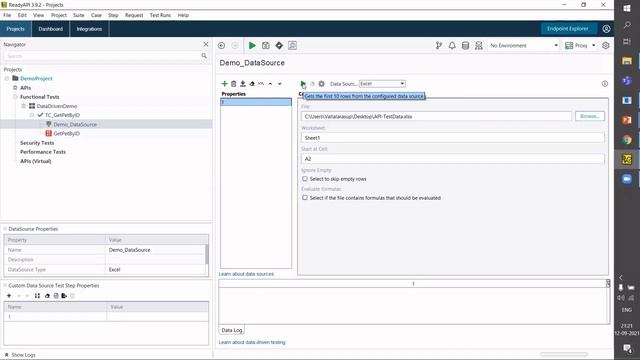Viewport: 640px width, 360px height.
Task: Open the Git branch icon in toolbar
Action: (439, 45)
